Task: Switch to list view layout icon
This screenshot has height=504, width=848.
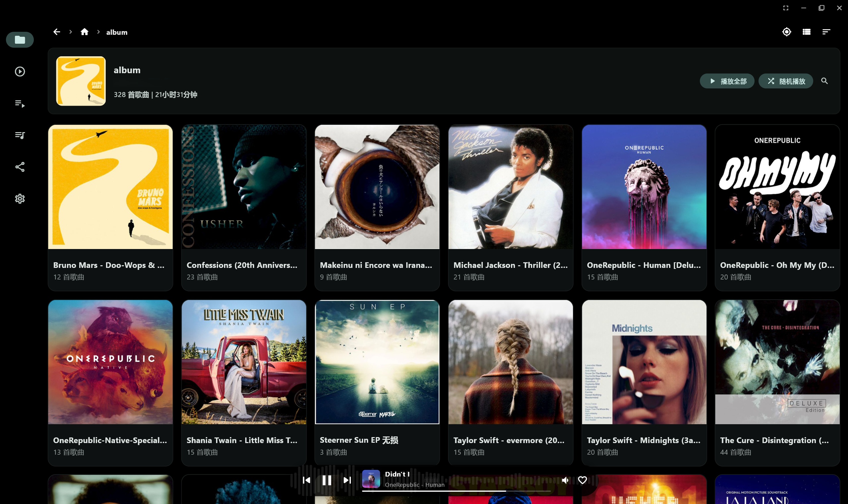Action: pos(807,32)
